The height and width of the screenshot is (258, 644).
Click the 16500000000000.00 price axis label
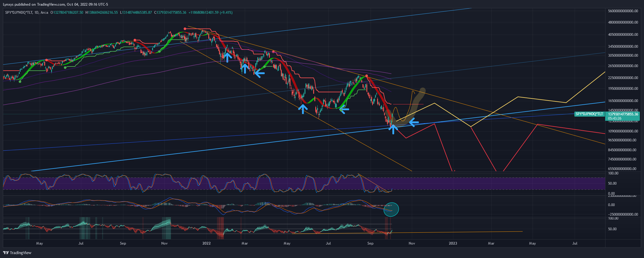pyautogui.click(x=623, y=101)
